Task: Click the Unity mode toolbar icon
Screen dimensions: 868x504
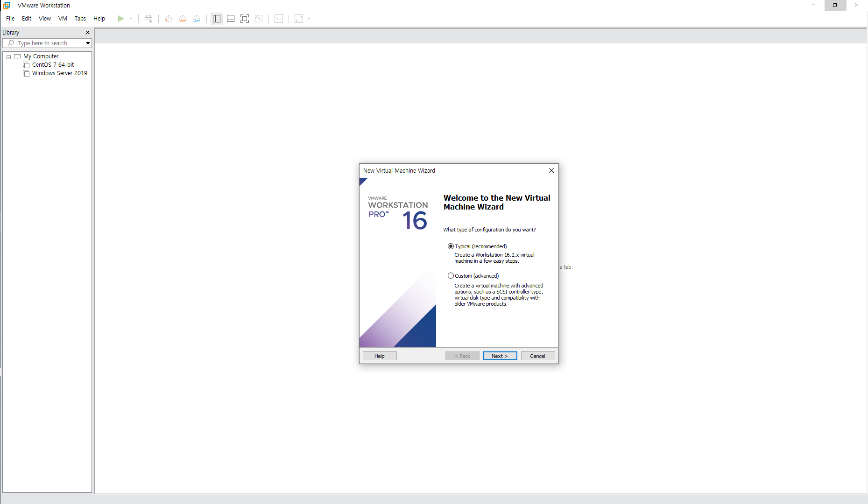Action: pos(259,19)
